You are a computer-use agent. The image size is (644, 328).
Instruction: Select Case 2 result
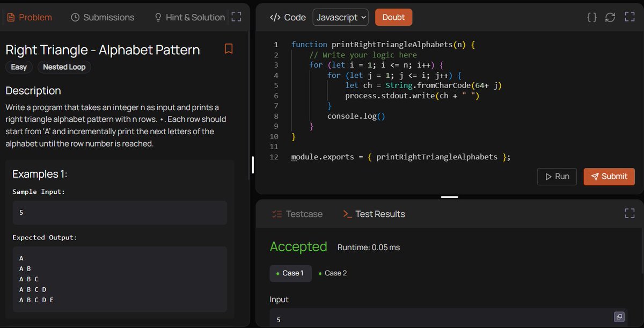click(333, 273)
